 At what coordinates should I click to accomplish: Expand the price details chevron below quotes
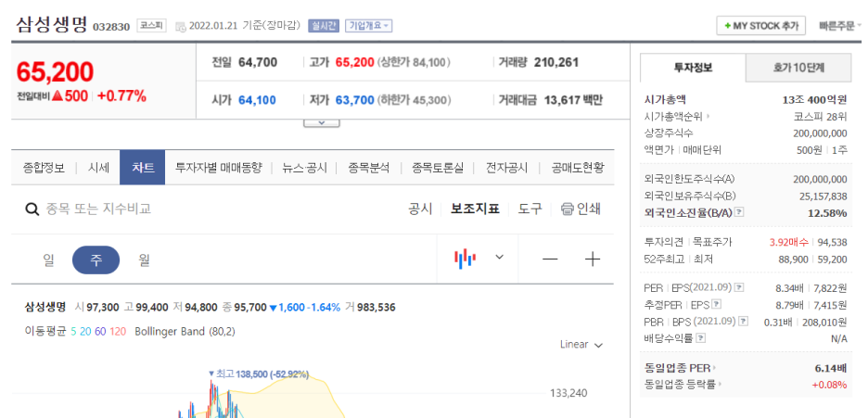322,122
